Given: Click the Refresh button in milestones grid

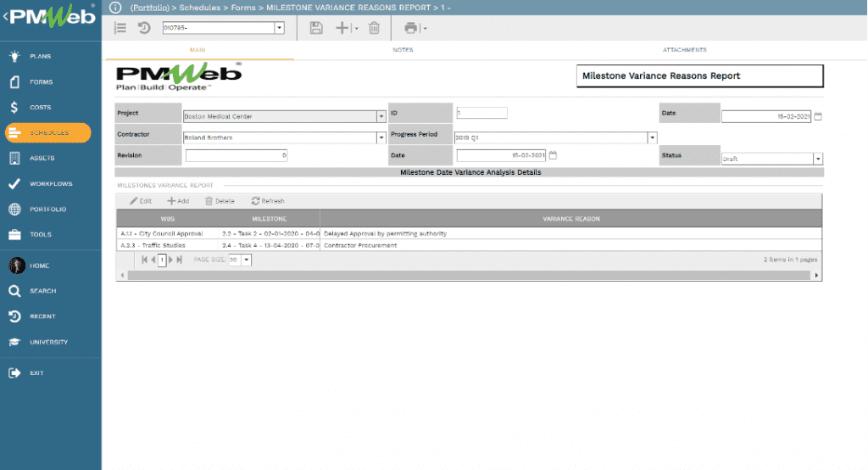Looking at the screenshot, I should coord(268,200).
